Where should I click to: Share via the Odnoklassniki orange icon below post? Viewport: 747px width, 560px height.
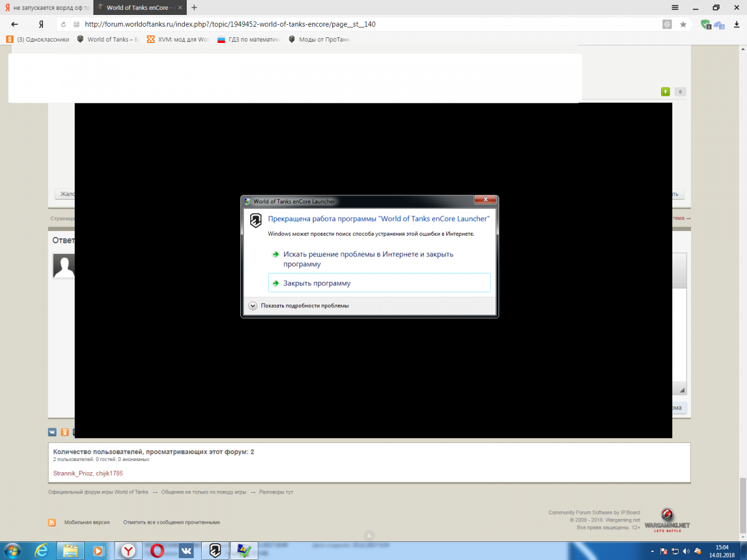(63, 432)
